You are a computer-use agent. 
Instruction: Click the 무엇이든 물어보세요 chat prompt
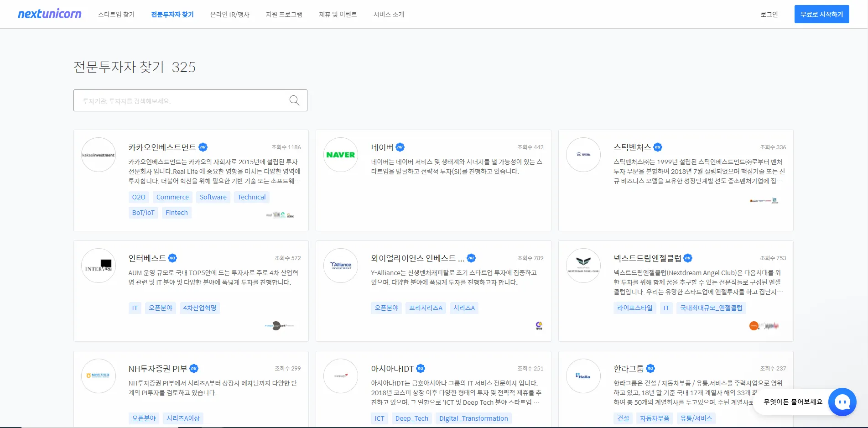(793, 402)
